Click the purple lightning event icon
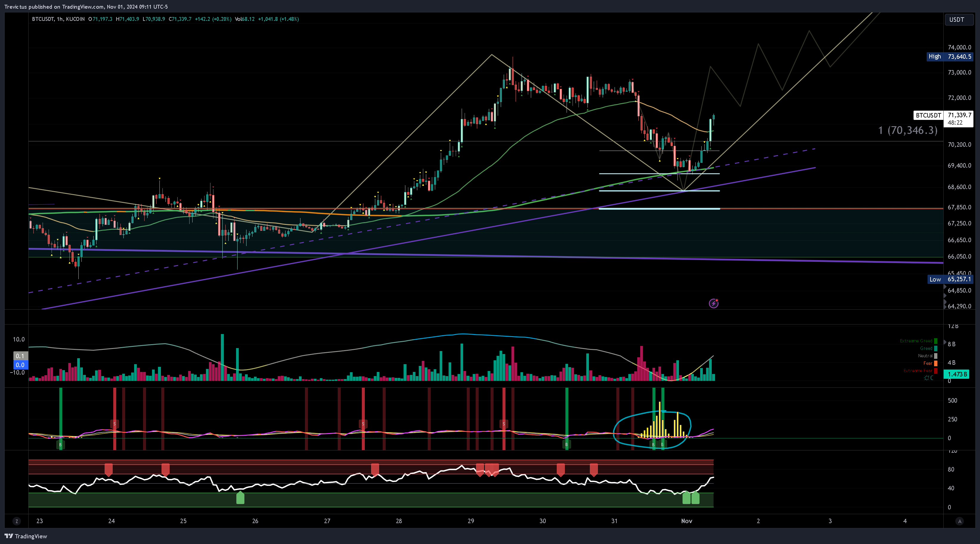This screenshot has width=980, height=544. click(x=713, y=303)
